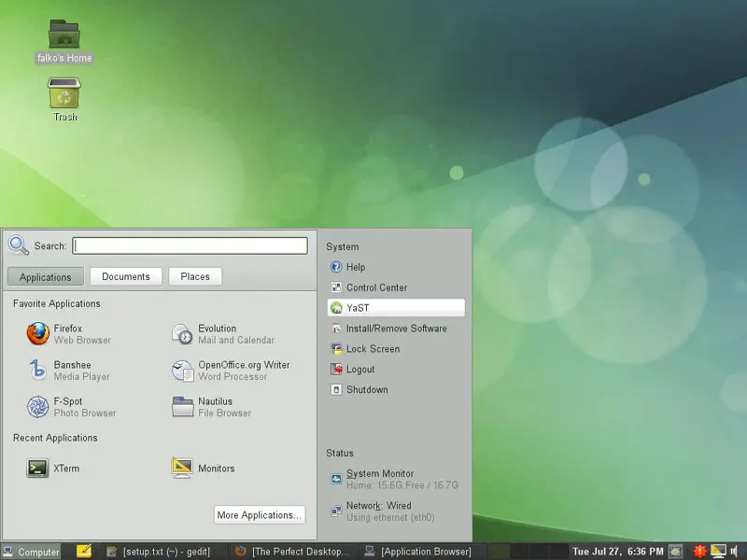Click the More Applications... button
747x560 pixels.
click(x=260, y=515)
